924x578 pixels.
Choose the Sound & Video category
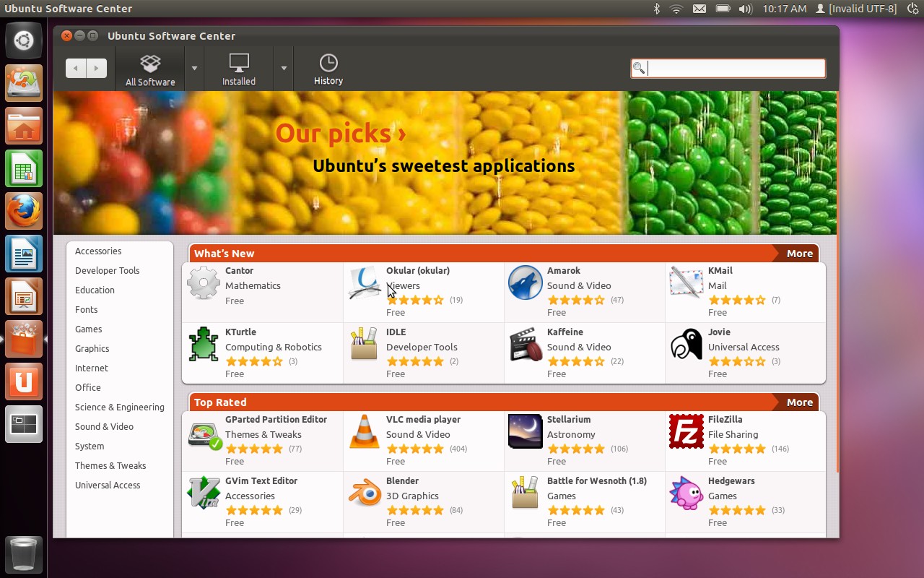point(104,426)
